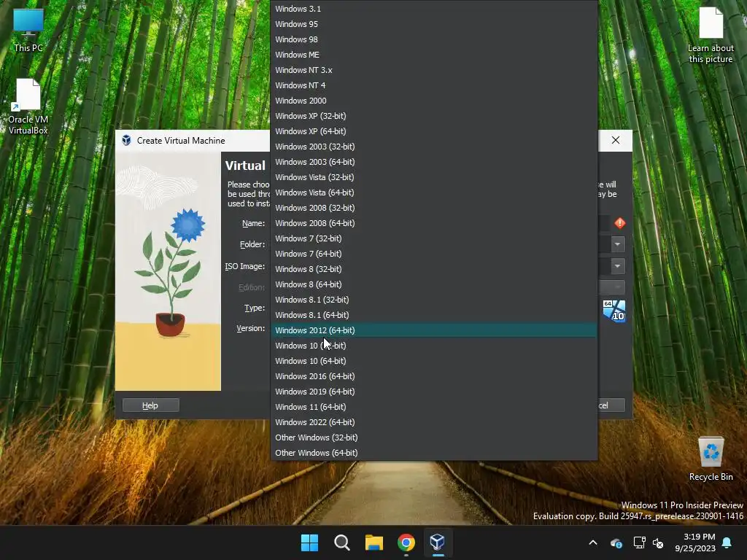747x560 pixels.
Task: Click VirtualBox taskbar icon
Action: 438,542
